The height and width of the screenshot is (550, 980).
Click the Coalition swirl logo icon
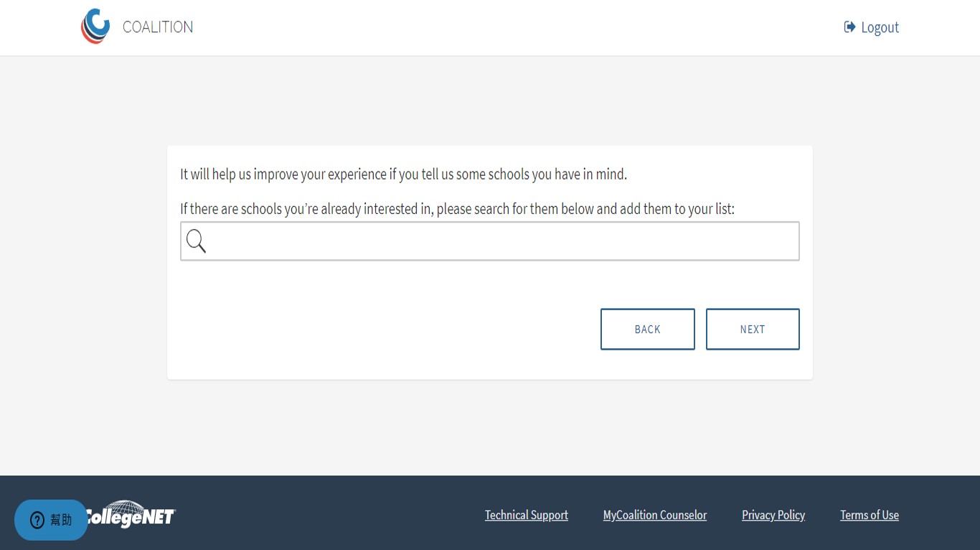[x=95, y=27]
